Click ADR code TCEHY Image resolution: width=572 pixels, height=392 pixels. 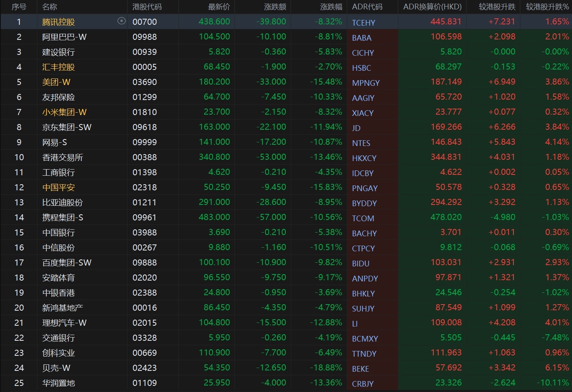pos(363,23)
